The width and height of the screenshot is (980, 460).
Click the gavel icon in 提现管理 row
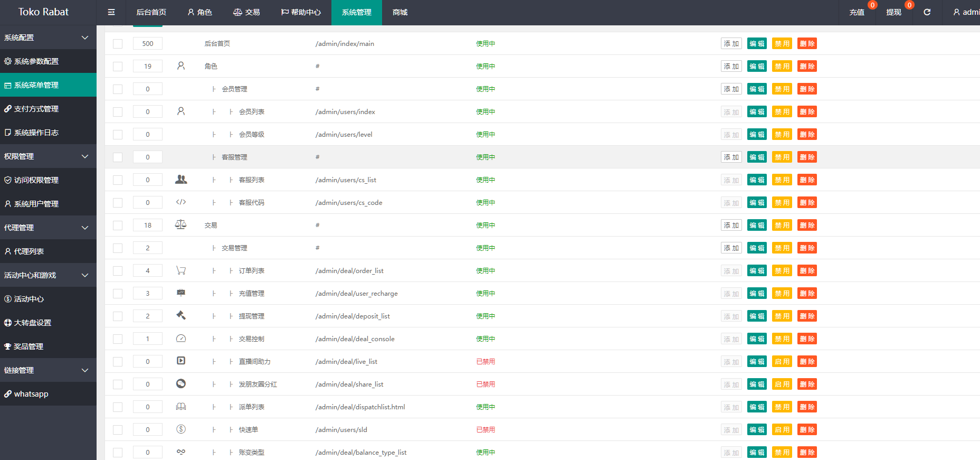(x=181, y=315)
